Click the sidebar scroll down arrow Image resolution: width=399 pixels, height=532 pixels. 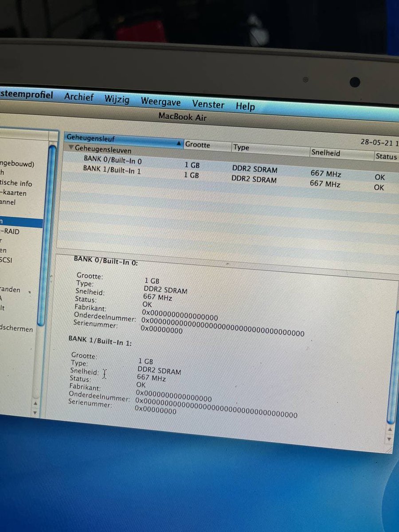35,412
